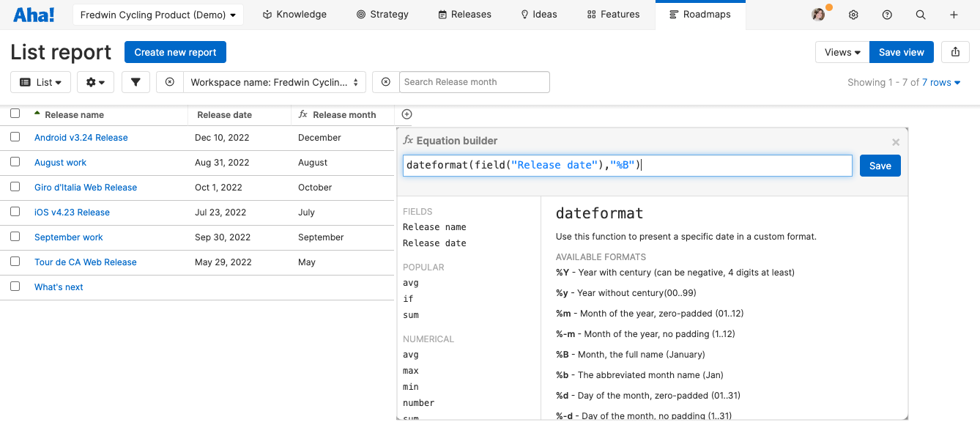Open the help question mark menu
Screen dimensions: 980x436
pos(887,15)
